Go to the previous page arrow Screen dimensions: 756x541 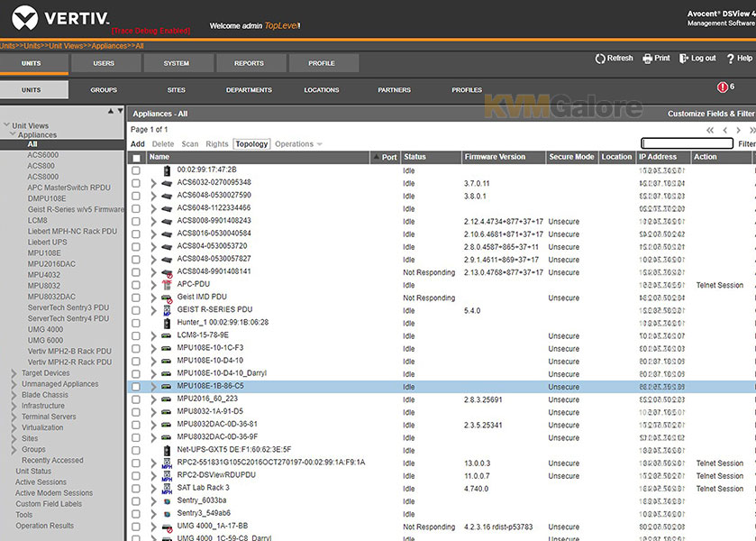(724, 130)
